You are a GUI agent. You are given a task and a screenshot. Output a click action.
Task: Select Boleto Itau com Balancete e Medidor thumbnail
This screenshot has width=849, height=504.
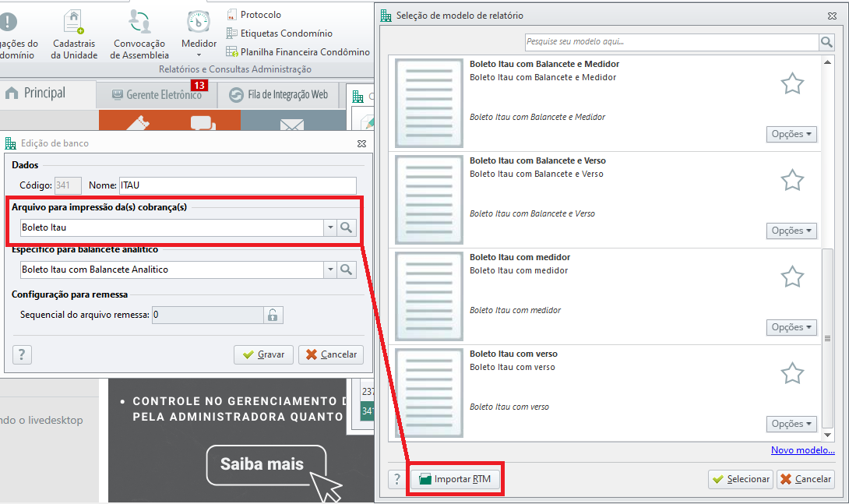click(429, 103)
